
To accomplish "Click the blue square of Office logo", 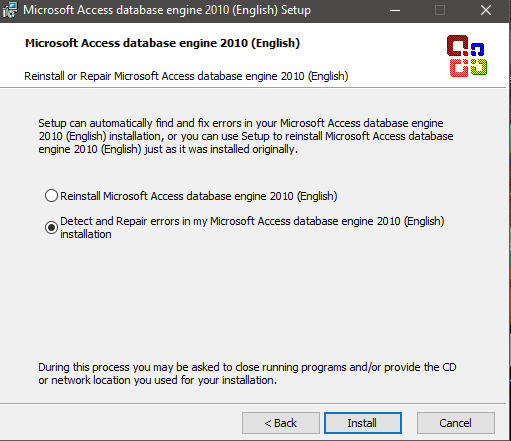I will tap(477, 49).
